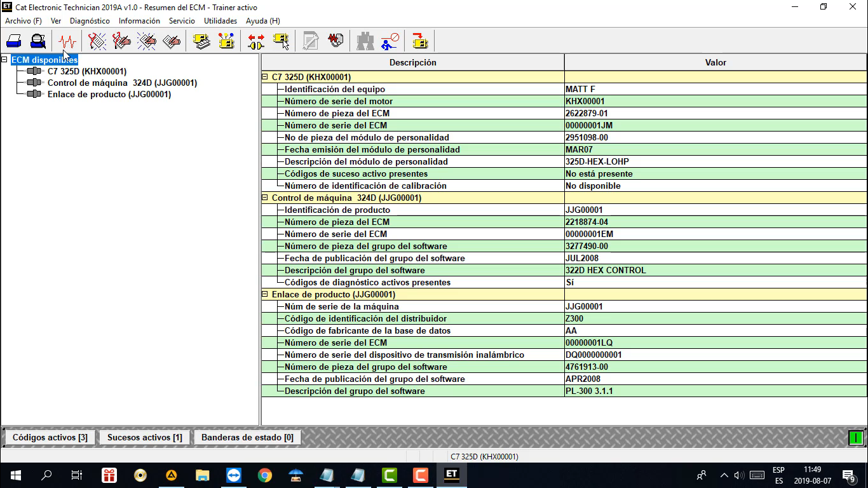Click the value 2622879-01

click(587, 113)
